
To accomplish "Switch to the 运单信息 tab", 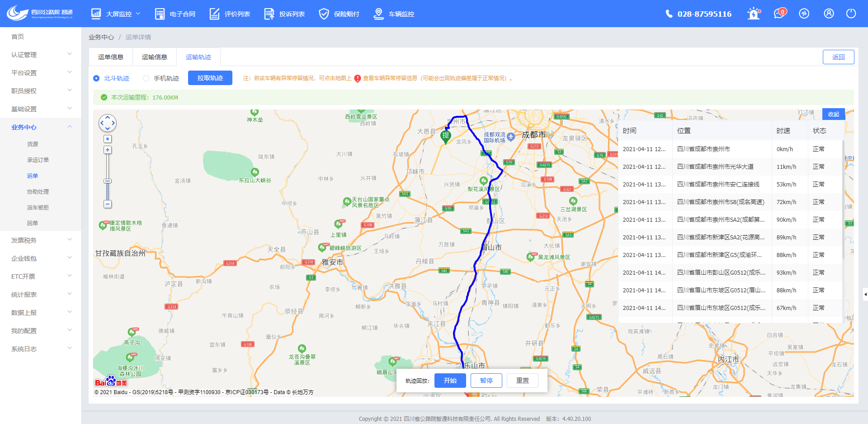I will click(x=111, y=57).
